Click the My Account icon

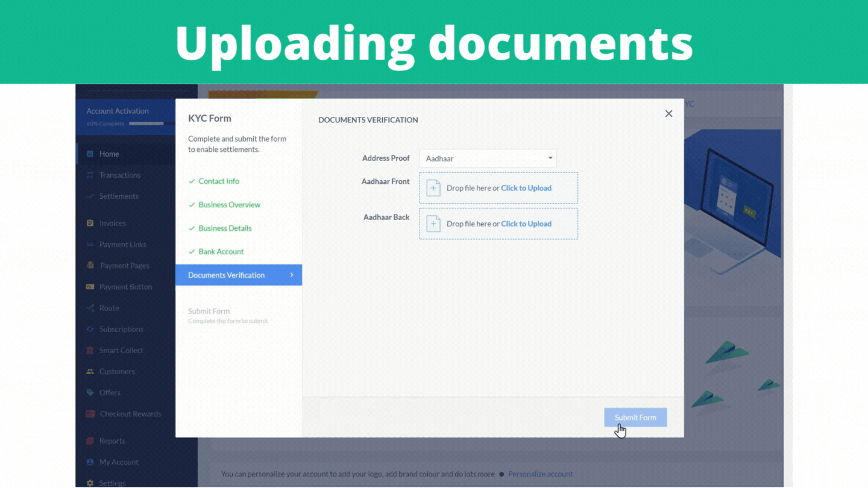[x=90, y=462]
